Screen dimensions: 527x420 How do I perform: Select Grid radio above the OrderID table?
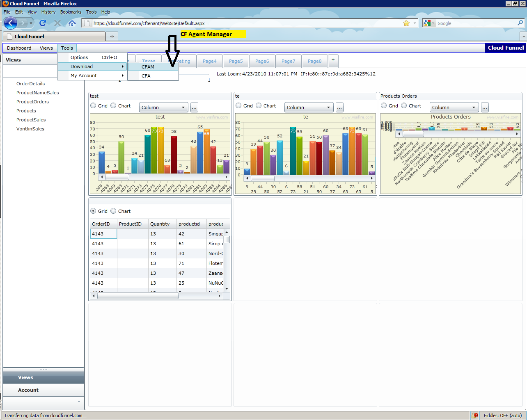[x=93, y=211]
